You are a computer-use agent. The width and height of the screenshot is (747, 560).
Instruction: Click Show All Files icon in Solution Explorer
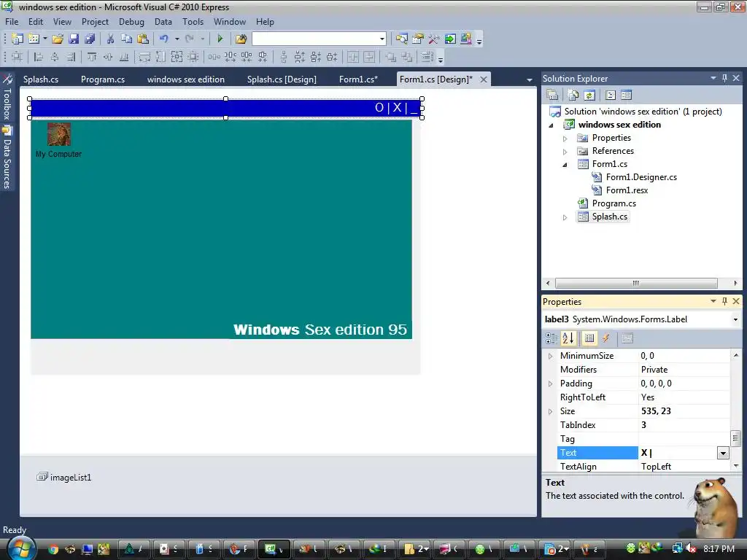coord(573,96)
